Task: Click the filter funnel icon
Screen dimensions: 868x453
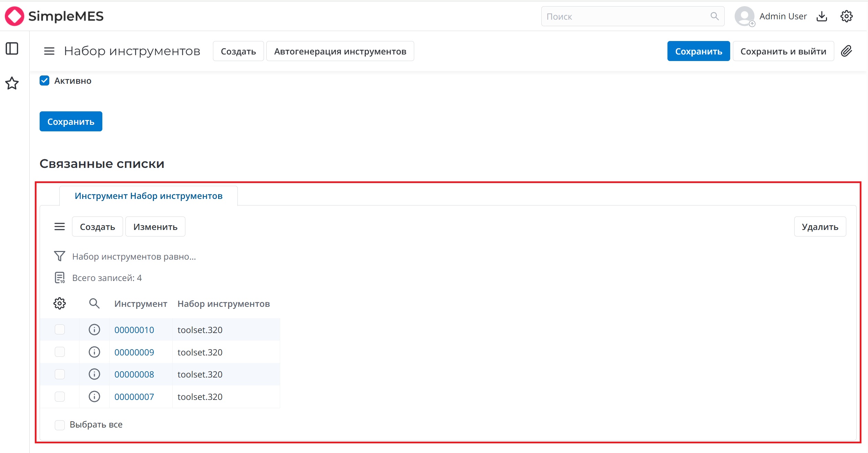Action: [59, 256]
